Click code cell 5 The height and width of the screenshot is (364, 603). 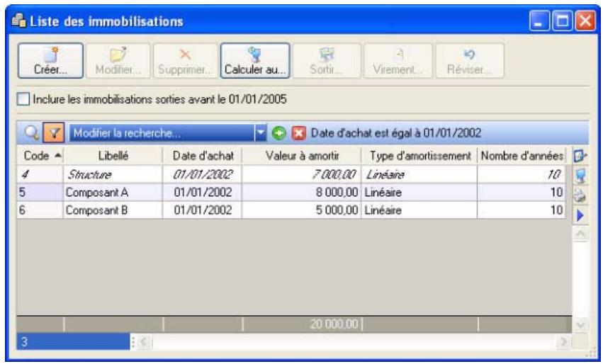point(40,192)
